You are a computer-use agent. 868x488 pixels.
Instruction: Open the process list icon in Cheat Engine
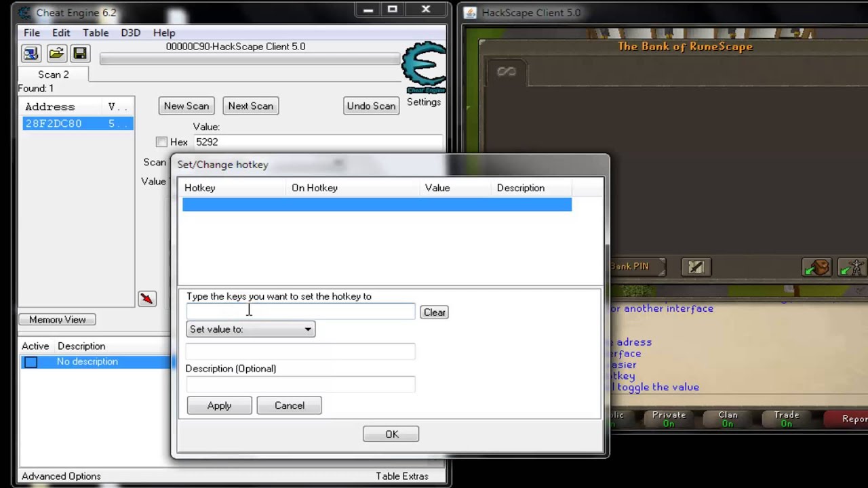pyautogui.click(x=31, y=54)
